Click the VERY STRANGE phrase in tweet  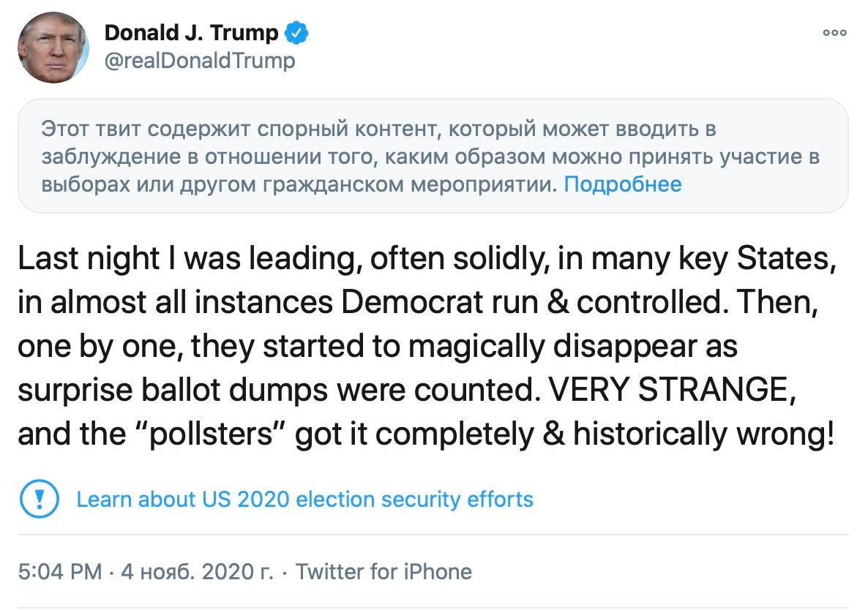click(x=670, y=390)
